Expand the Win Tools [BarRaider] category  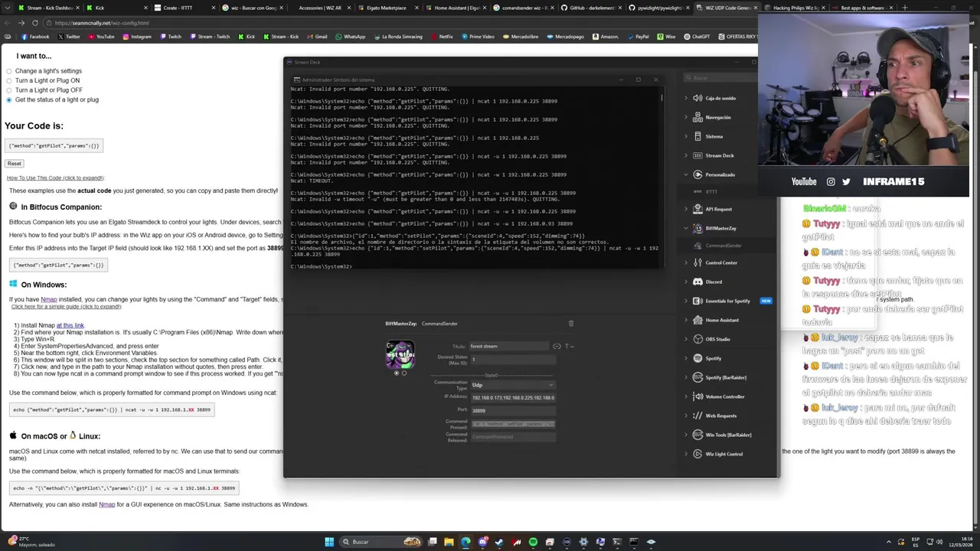tap(686, 435)
